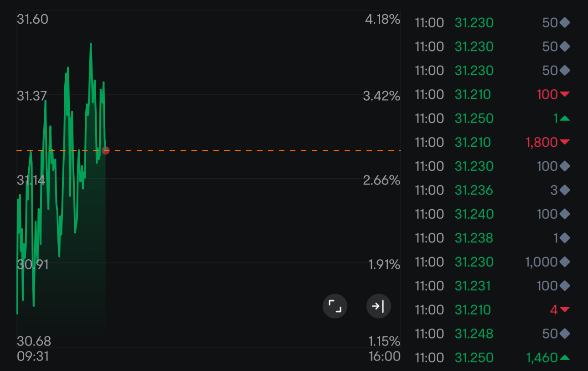Click diamond icon in the 31.238 row
The height and width of the screenshot is (371, 588).
(565, 238)
